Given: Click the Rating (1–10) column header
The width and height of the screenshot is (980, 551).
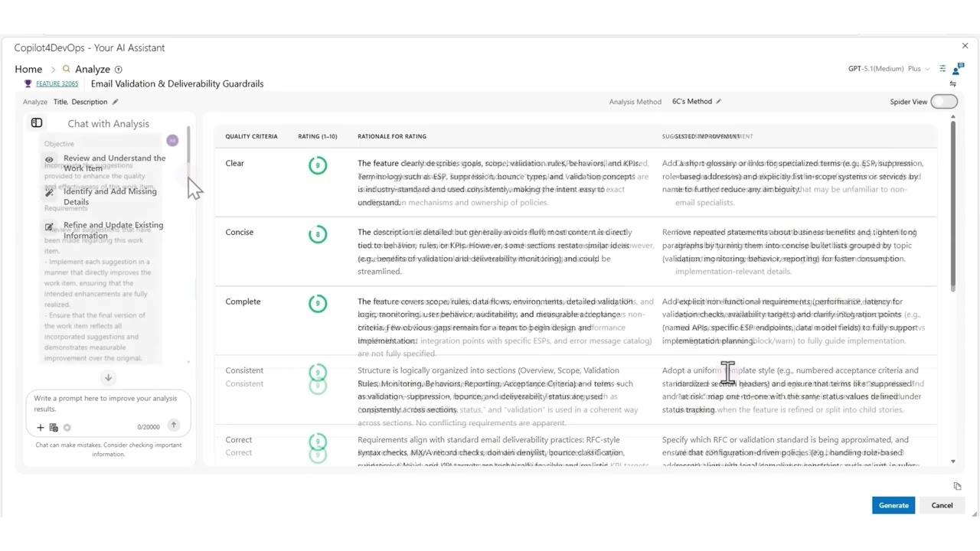Looking at the screenshot, I should click(x=318, y=136).
